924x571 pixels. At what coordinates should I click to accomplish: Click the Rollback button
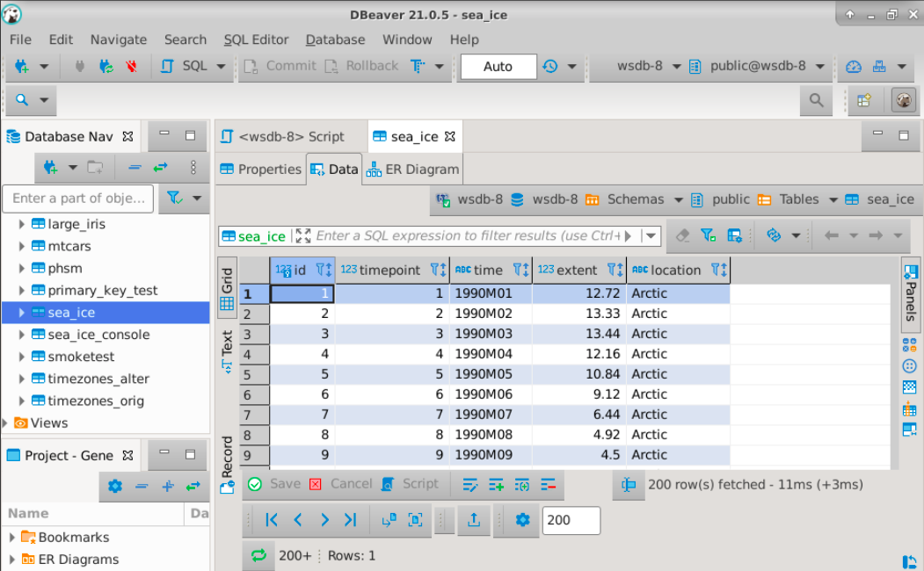tap(362, 66)
